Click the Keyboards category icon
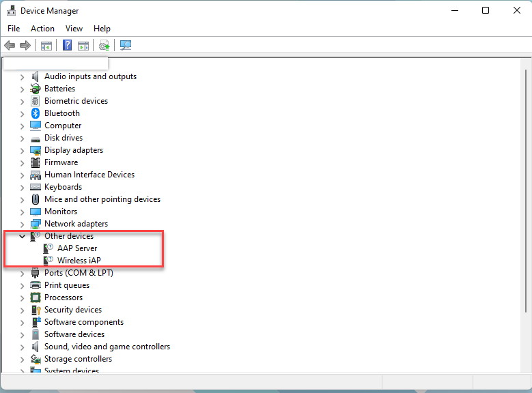Screen dimensions: 532x393 36,187
